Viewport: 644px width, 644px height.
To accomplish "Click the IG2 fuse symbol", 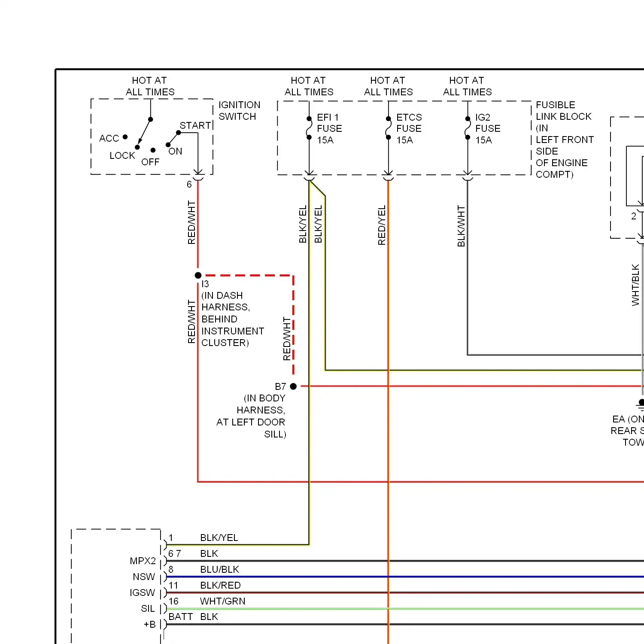I will coord(468,128).
